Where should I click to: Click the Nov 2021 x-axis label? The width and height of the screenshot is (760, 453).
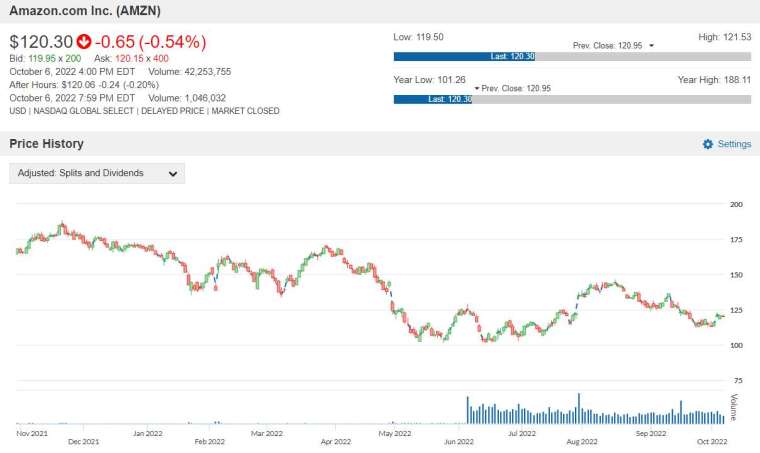coord(32,433)
